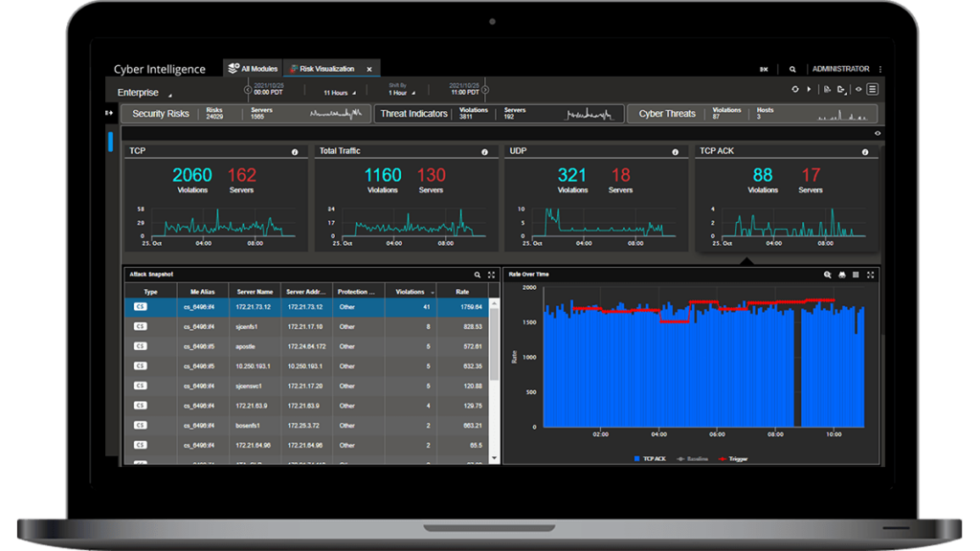Image resolution: width=980 pixels, height=551 pixels.
Task: Open the vertical dots menu beside ADMINISTRATOR
Action: point(880,69)
